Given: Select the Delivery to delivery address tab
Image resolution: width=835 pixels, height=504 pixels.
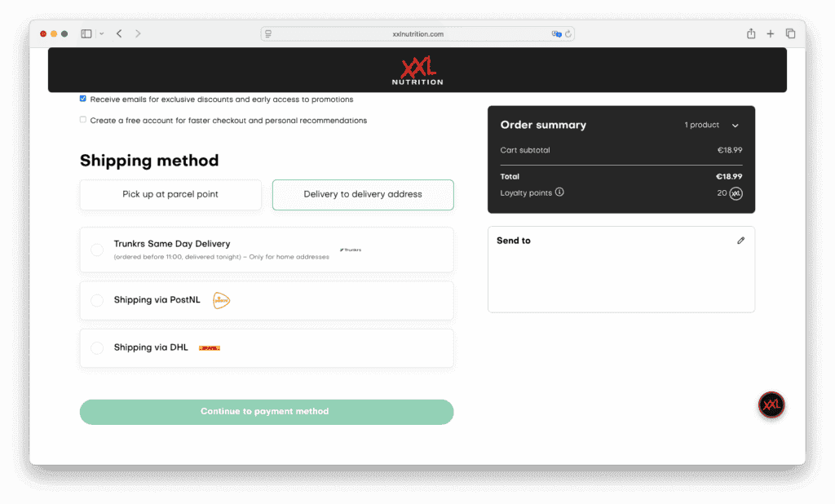Looking at the screenshot, I should [363, 194].
